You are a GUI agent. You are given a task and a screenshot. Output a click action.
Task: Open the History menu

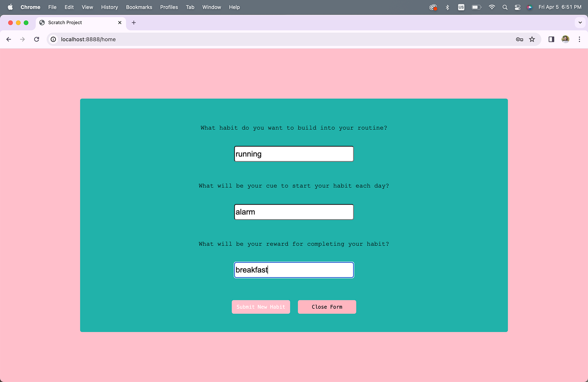[x=109, y=7]
